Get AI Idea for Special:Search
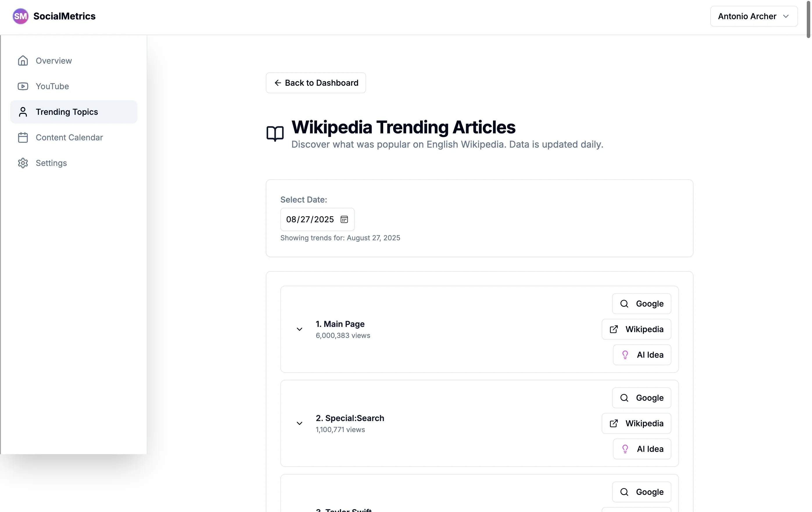Screen dimensions: 812x512 coord(642,449)
